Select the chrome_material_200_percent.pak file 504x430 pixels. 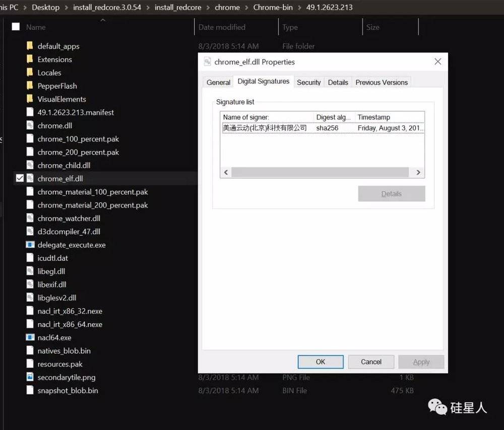click(x=93, y=205)
